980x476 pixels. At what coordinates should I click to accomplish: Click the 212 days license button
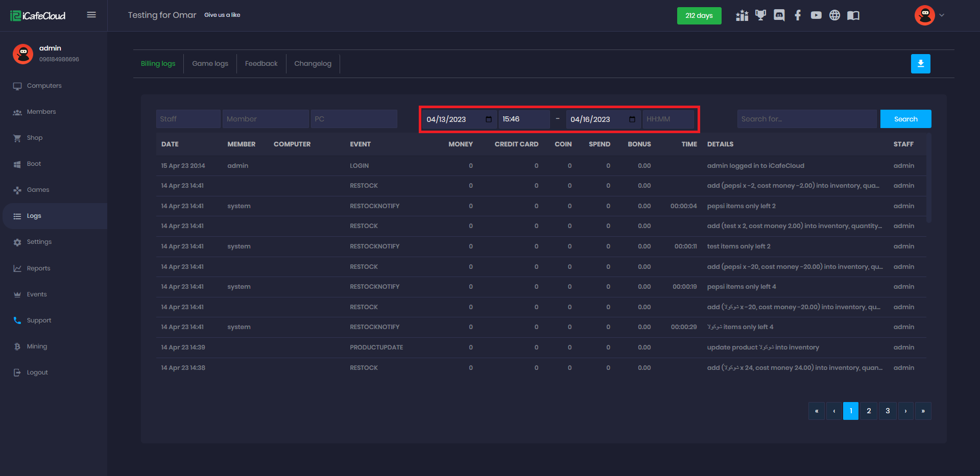pos(699,16)
